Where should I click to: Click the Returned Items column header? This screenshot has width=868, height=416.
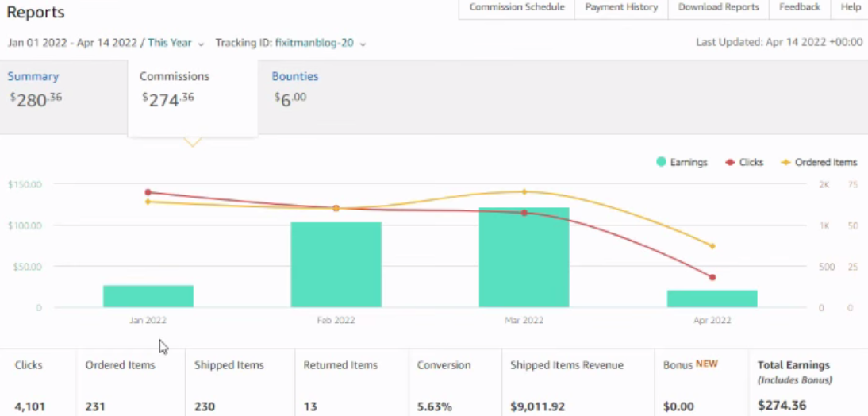click(340, 365)
